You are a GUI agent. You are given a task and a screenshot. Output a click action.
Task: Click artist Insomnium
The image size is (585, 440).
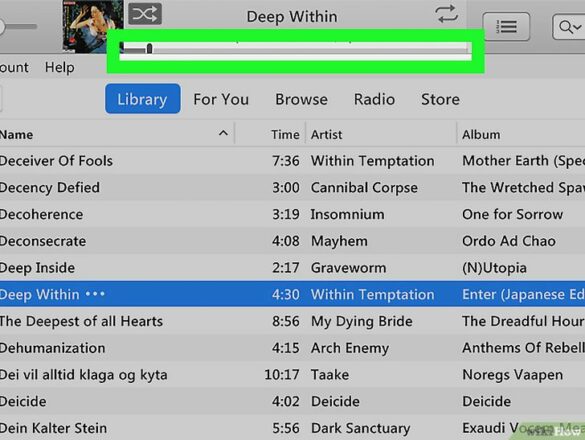(347, 215)
